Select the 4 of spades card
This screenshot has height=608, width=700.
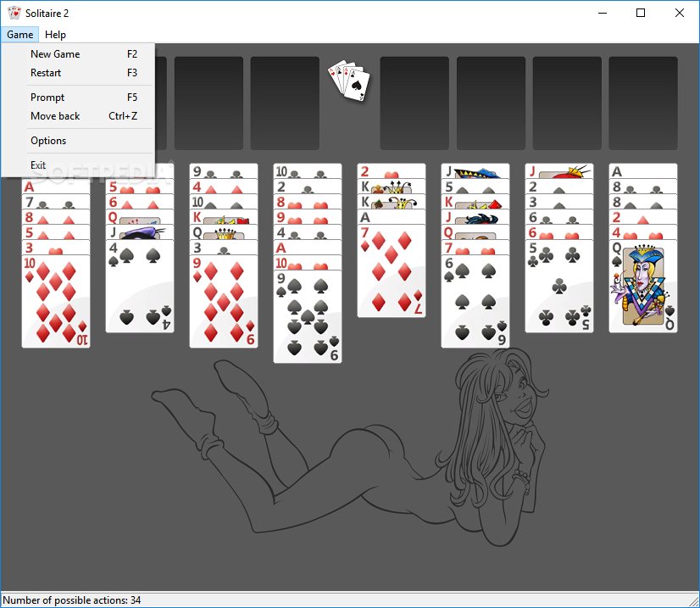[x=140, y=286]
